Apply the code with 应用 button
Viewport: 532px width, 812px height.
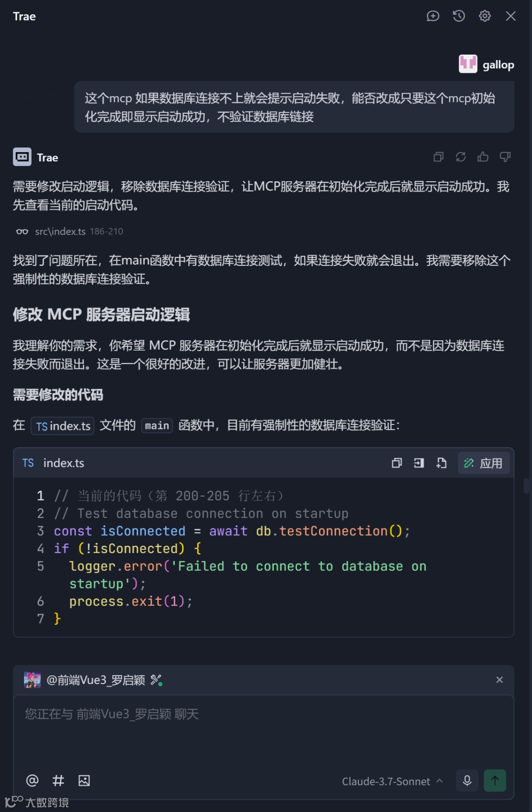[x=483, y=463]
